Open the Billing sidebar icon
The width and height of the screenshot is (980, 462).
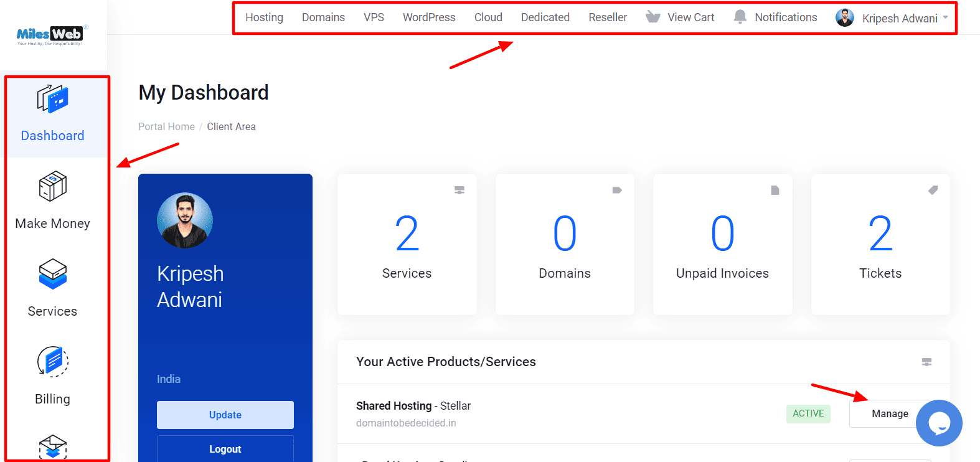[x=52, y=362]
